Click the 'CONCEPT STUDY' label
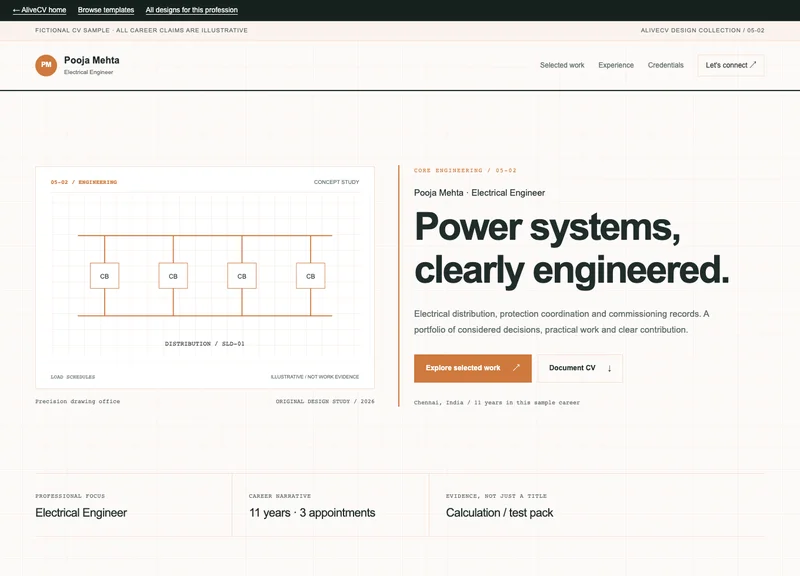800x576 pixels. [x=336, y=182]
